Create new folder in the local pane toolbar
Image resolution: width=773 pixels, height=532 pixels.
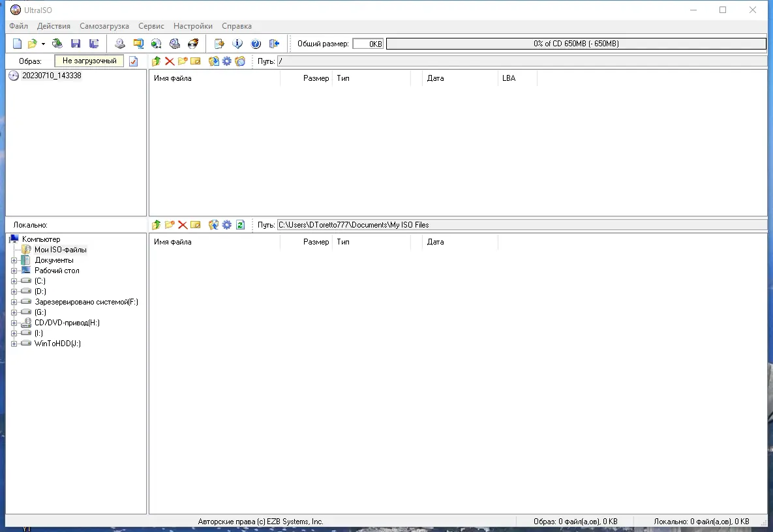(170, 225)
